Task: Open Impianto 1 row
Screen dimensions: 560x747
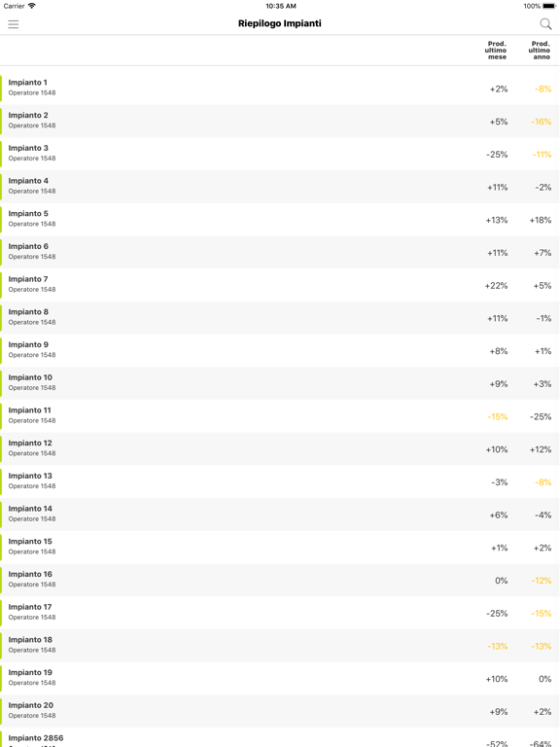Action: (280, 89)
